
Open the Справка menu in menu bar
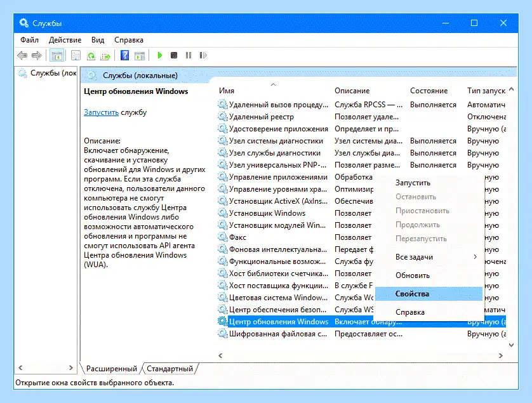(x=129, y=40)
